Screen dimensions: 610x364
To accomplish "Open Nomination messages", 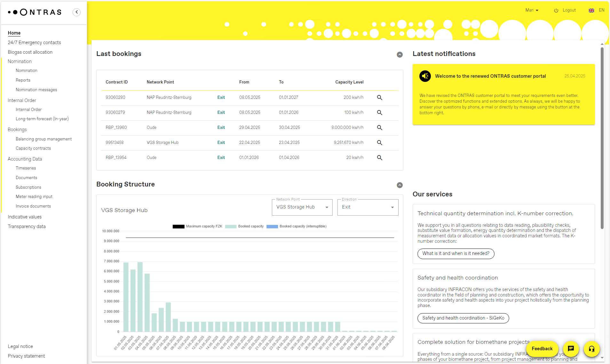I will pos(36,90).
